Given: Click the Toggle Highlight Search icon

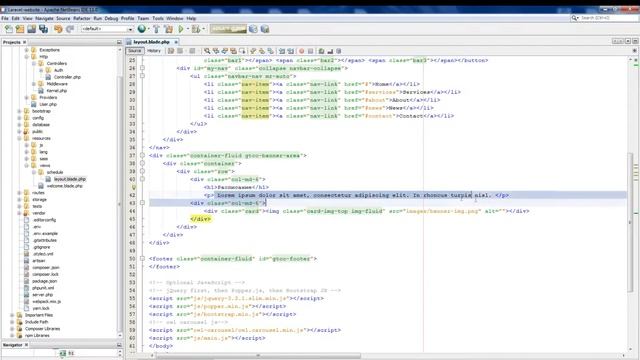Looking at the screenshot, I should (x=233, y=51).
